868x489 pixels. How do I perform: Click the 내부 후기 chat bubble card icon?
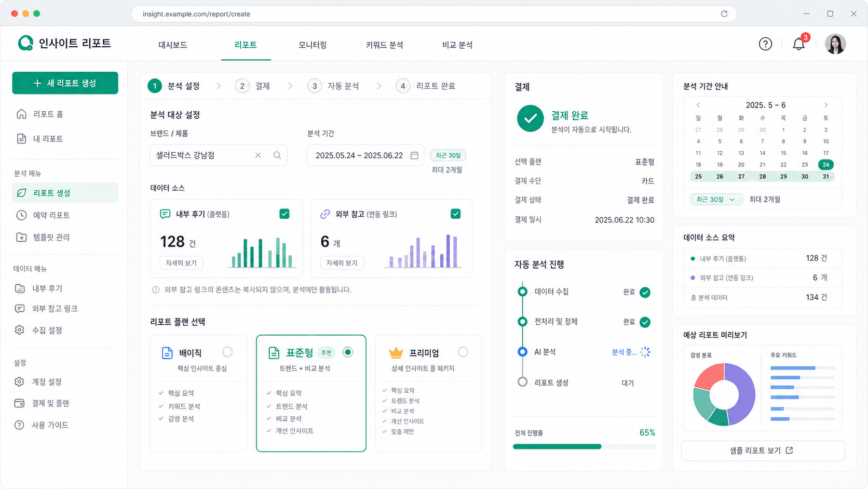[x=165, y=214]
